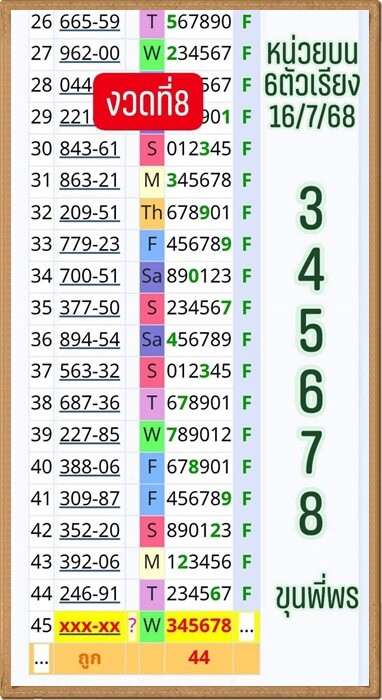
Task: Select the ถูก label in bottom row
Action: point(90,658)
